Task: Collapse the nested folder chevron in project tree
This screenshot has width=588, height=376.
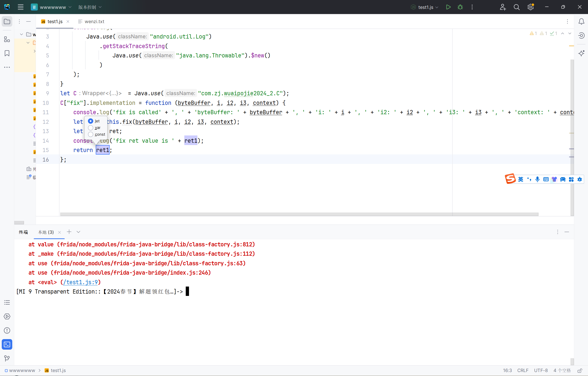Action: click(x=28, y=43)
